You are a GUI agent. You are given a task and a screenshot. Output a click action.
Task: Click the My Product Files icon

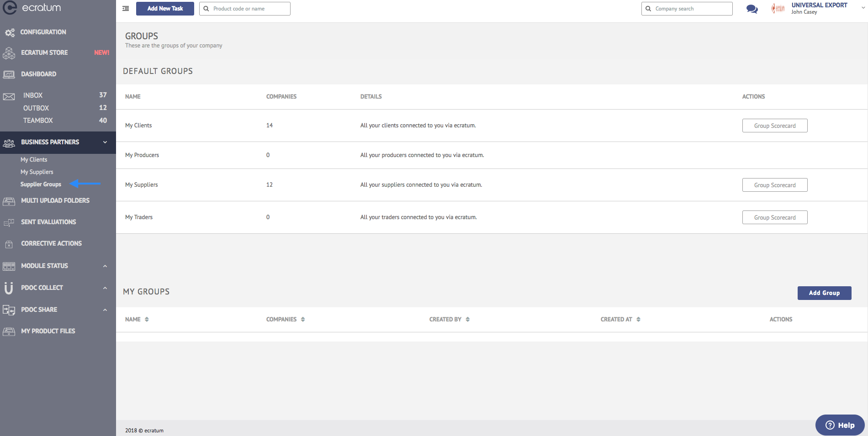(x=9, y=331)
